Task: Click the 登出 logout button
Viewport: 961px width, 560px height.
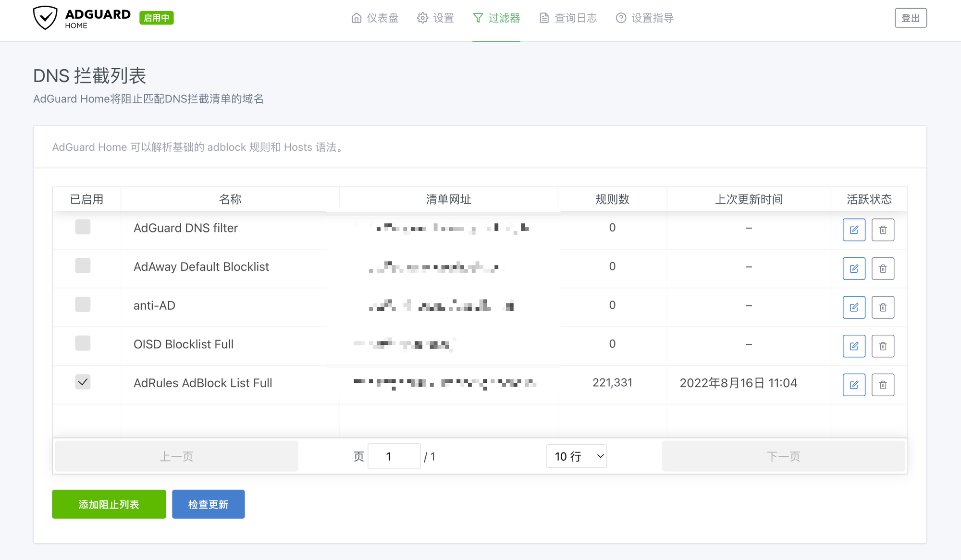Action: click(911, 18)
